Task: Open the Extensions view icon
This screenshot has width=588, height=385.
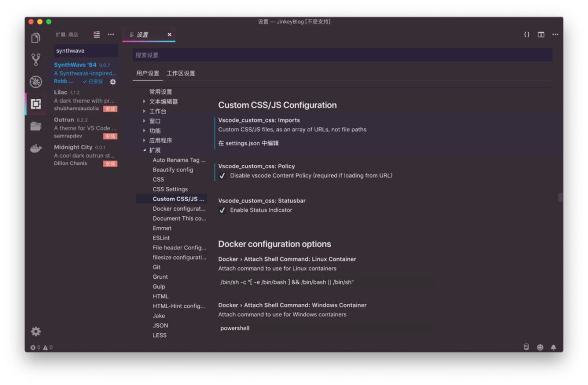Action: [x=35, y=104]
